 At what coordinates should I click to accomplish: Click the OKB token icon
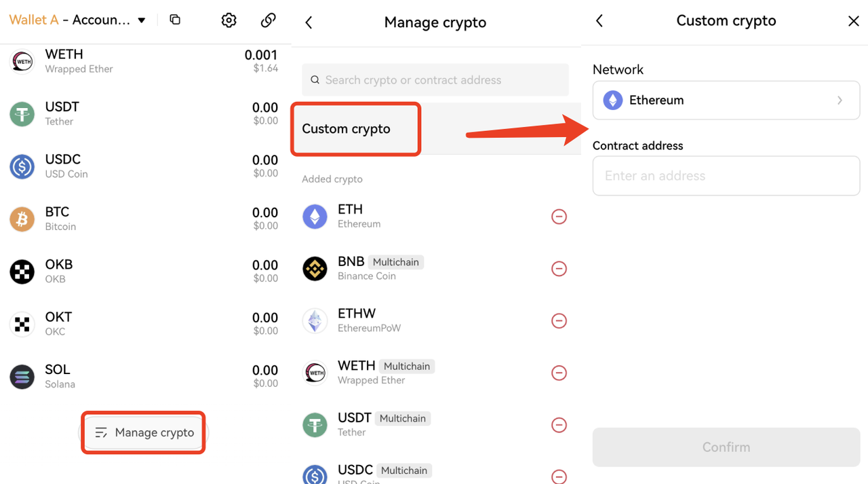pos(22,272)
